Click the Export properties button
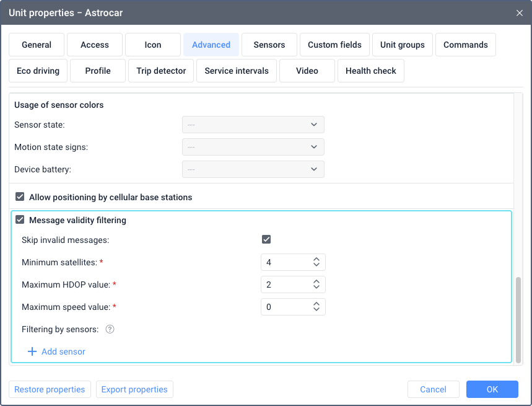The width and height of the screenshot is (532, 406). point(134,389)
